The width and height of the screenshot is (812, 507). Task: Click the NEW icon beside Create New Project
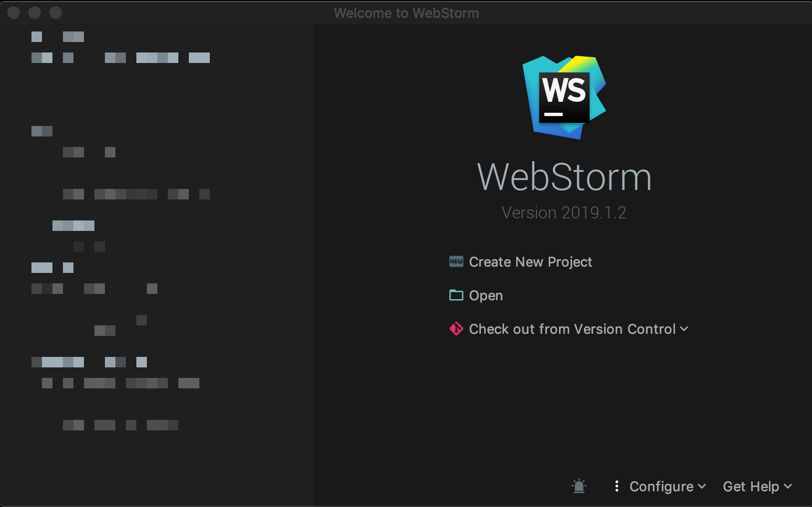tap(456, 261)
